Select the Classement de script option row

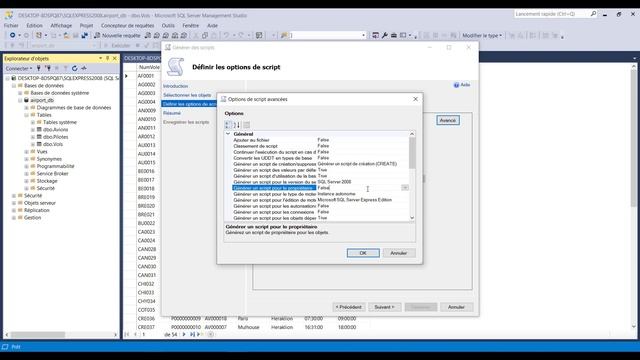click(320, 146)
